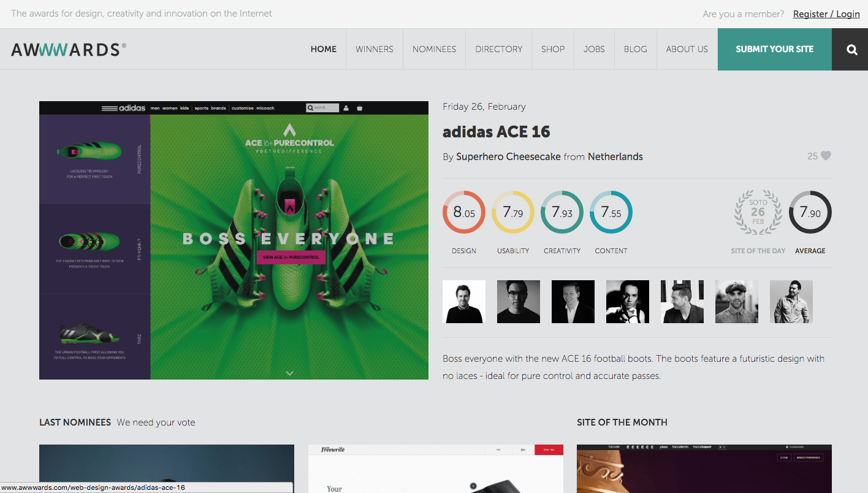Click the Boss everyone description paragraph
The image size is (868, 493).
[x=633, y=367]
